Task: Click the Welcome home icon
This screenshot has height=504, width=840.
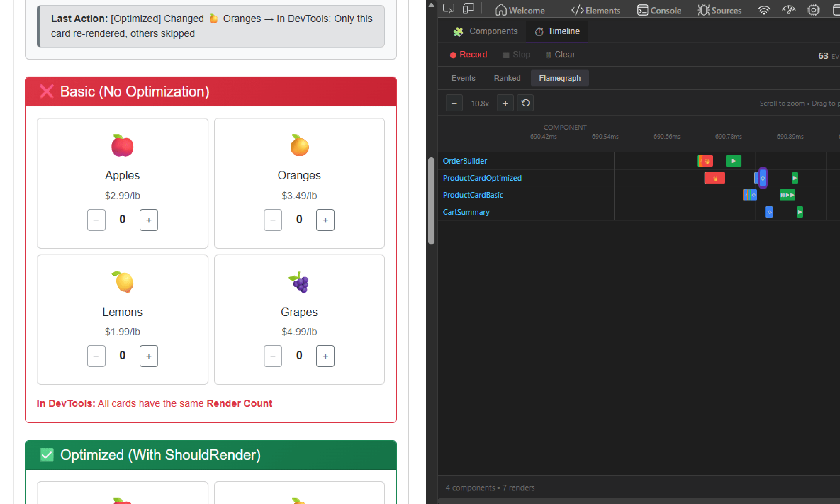Action: (x=500, y=10)
